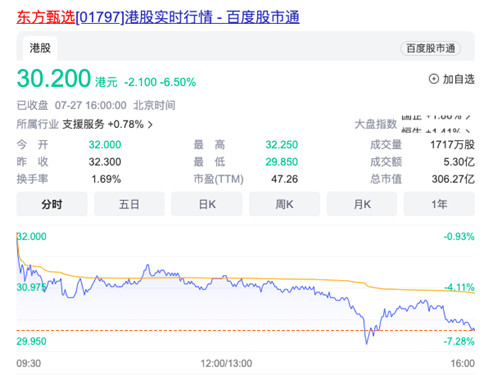Show the 日K candlestick chart
Viewport: 483px width, 375px height.
[x=207, y=204]
